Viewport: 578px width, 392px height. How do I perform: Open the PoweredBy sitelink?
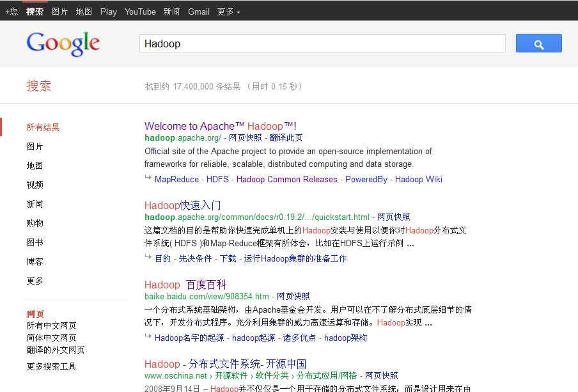click(x=366, y=179)
